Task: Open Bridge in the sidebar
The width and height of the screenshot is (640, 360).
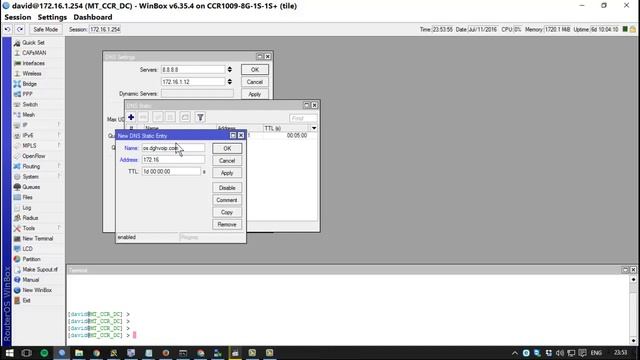Action: [29, 84]
